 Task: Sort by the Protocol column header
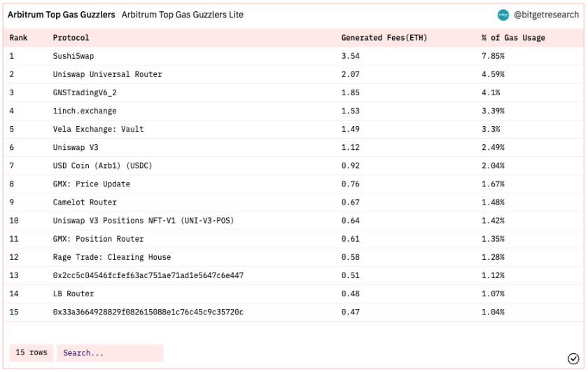(x=71, y=38)
